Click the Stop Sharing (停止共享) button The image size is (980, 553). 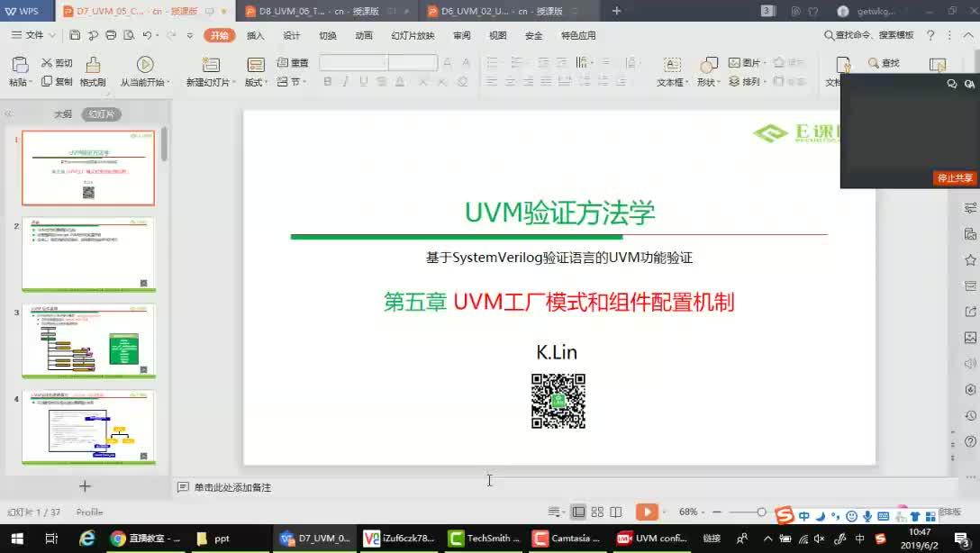(x=955, y=178)
